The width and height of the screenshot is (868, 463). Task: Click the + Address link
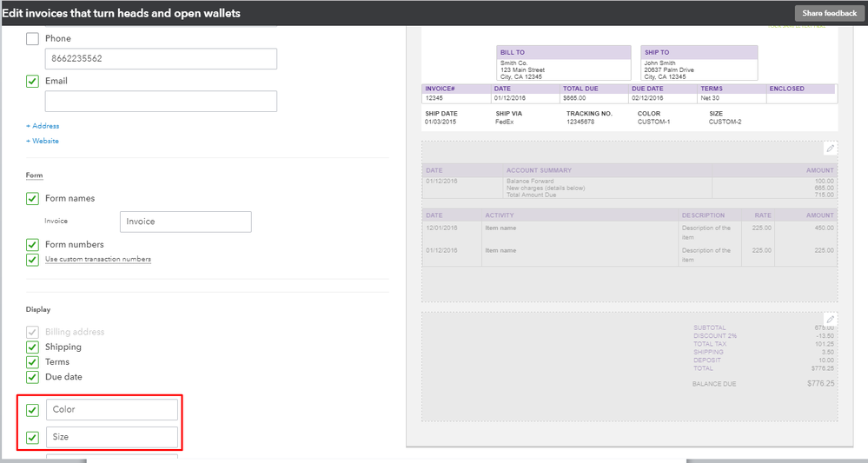[43, 126]
